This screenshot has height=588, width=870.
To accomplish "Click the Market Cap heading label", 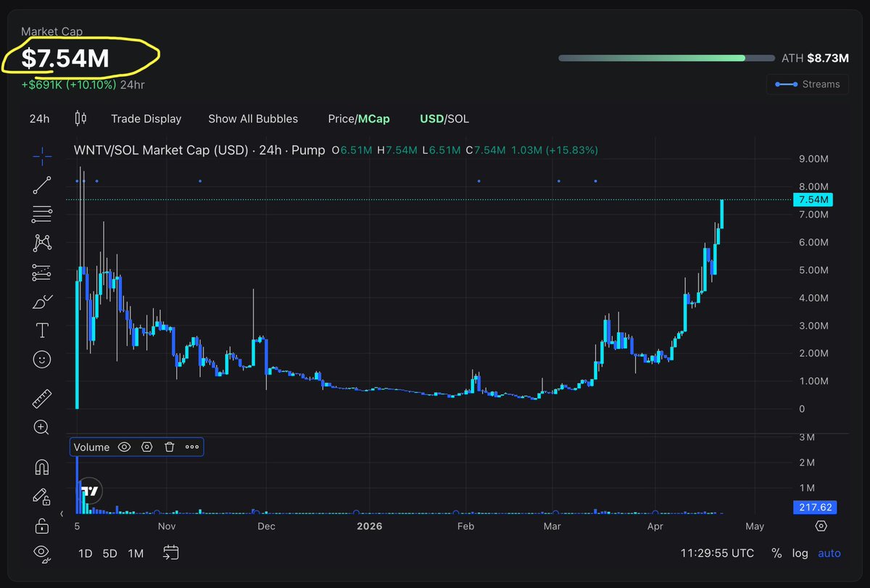I will coord(51,32).
